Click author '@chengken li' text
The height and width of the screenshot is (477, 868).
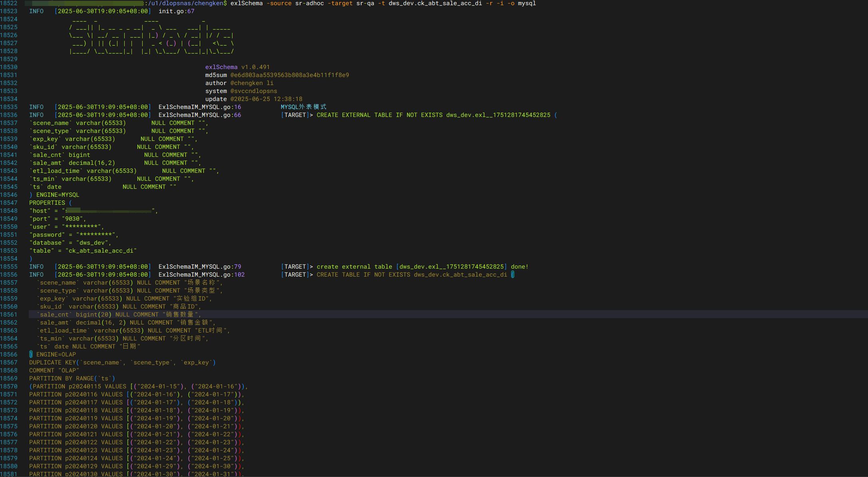click(x=252, y=83)
